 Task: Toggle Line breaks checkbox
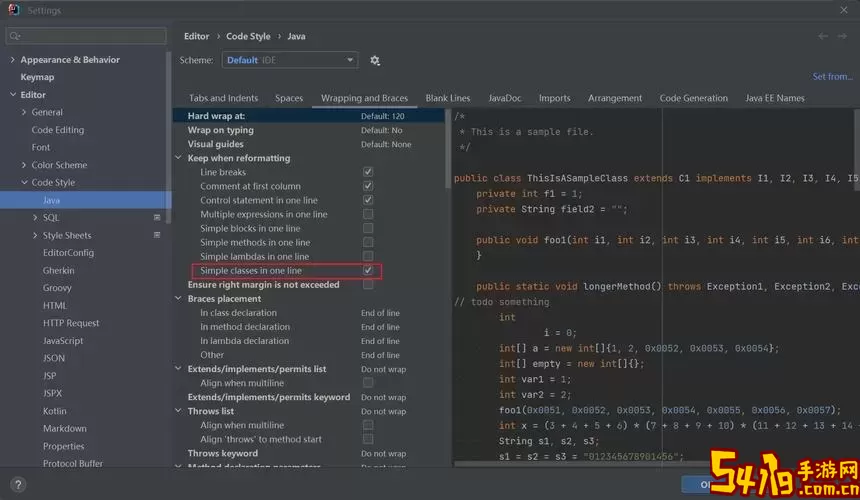tap(368, 172)
